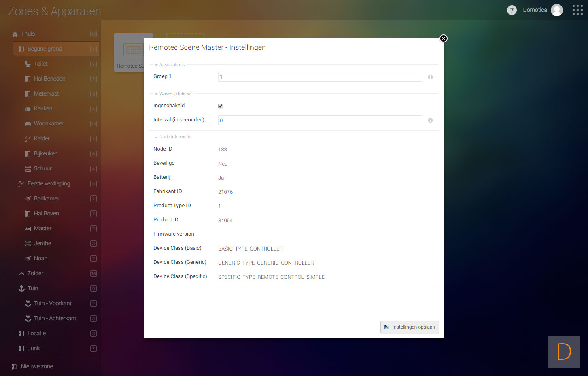Toggle the Ingeschakeld checkbox
The image size is (588, 376).
pyautogui.click(x=221, y=106)
